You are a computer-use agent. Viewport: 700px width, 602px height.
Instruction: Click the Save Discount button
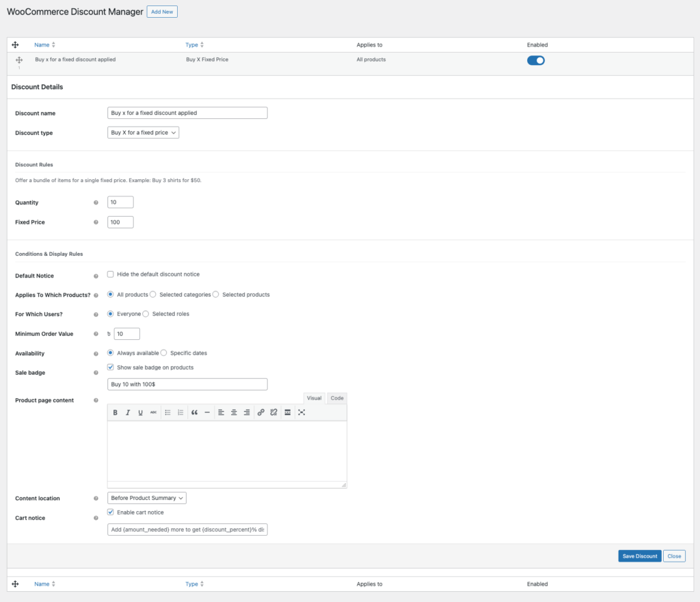[x=640, y=556]
